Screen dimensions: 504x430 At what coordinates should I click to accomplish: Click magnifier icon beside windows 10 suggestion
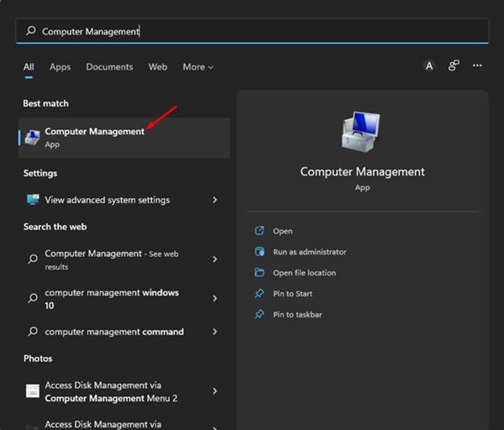(33, 298)
